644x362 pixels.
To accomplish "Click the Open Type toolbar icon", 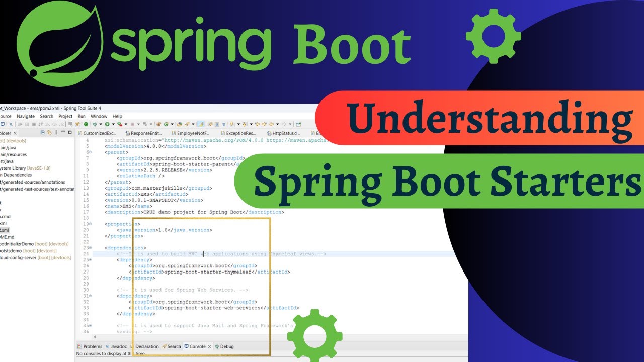I will pos(180,124).
